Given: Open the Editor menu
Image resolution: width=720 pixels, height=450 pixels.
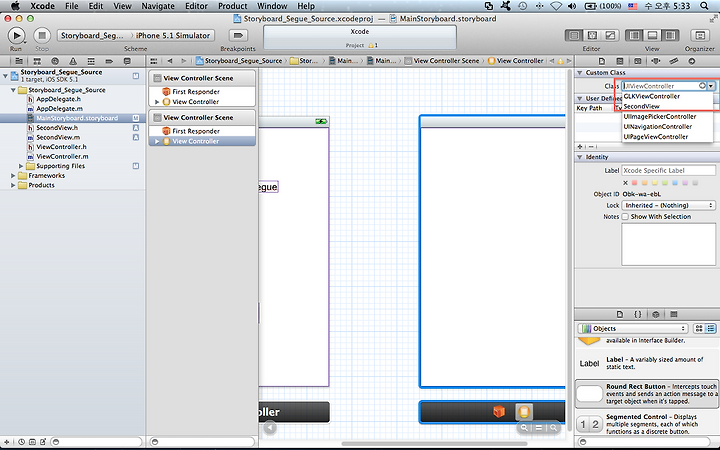Looking at the screenshot, I should (x=197, y=6).
